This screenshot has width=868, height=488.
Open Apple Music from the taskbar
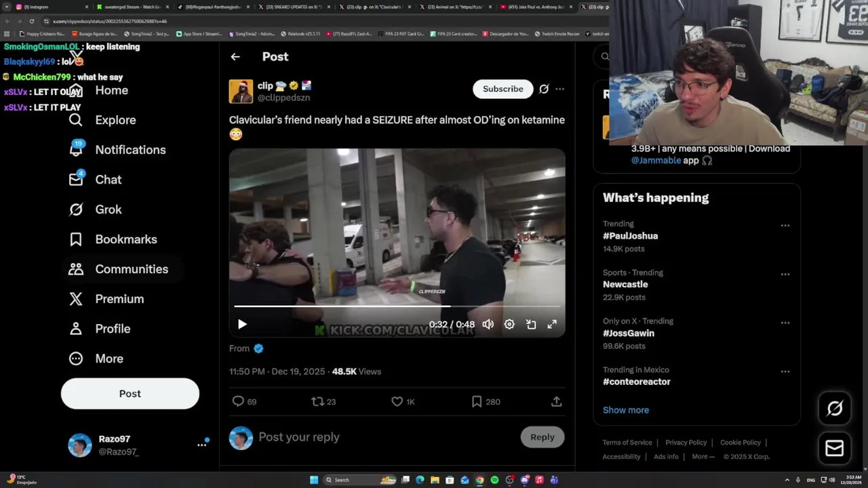(x=539, y=480)
